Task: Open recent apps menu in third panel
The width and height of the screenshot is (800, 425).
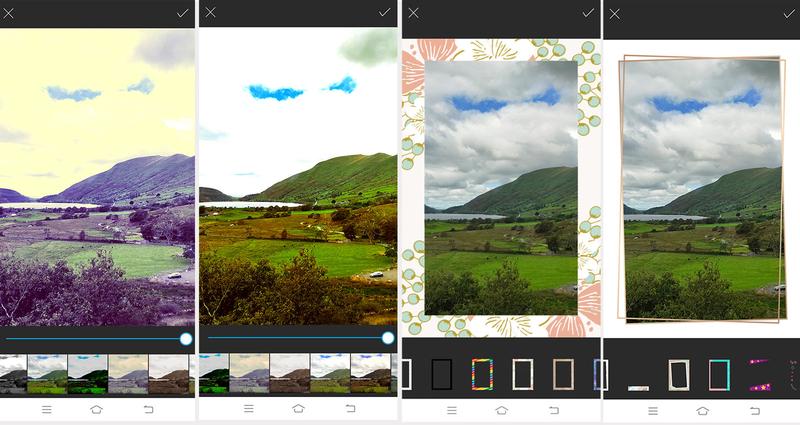Action: tap(451, 410)
